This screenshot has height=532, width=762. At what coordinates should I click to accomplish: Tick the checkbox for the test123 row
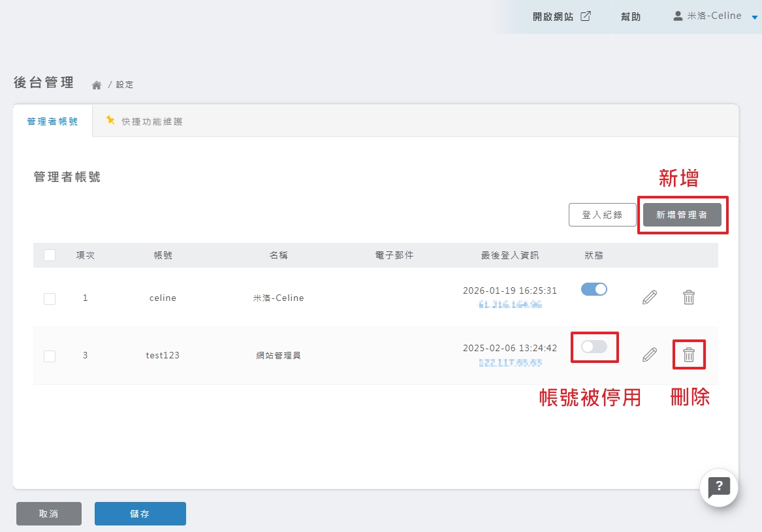tap(50, 356)
